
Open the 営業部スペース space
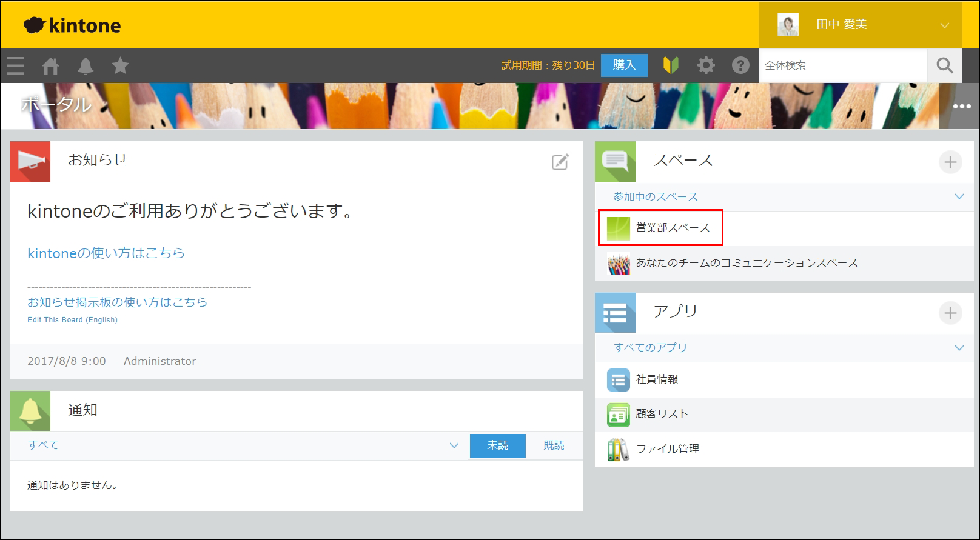[673, 228]
